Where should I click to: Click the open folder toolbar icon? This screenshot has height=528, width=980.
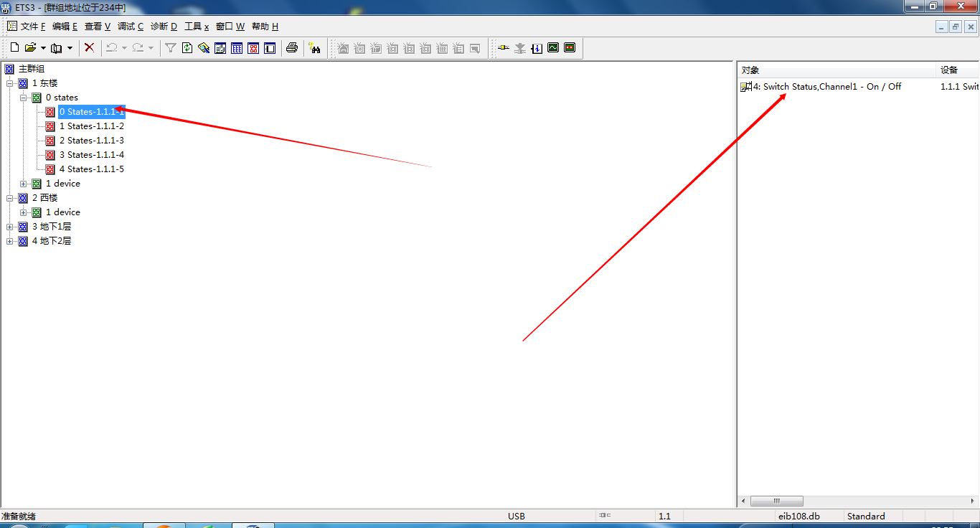[30, 48]
